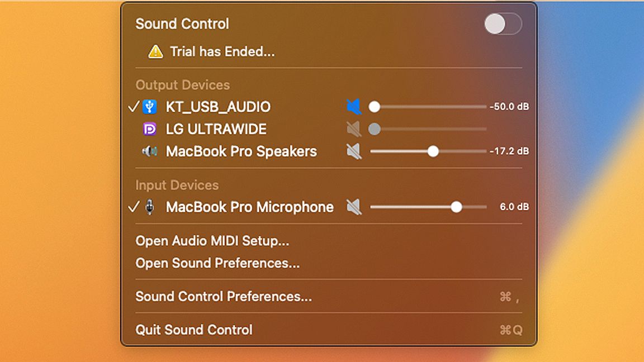Click the MacBook Pro Speakers volume slider
This screenshot has width=644, height=362.
point(428,151)
